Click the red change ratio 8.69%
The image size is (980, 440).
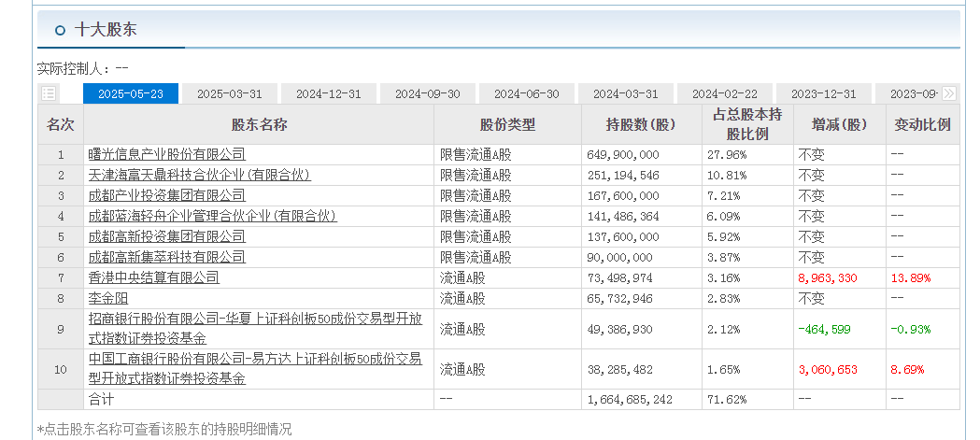(907, 369)
